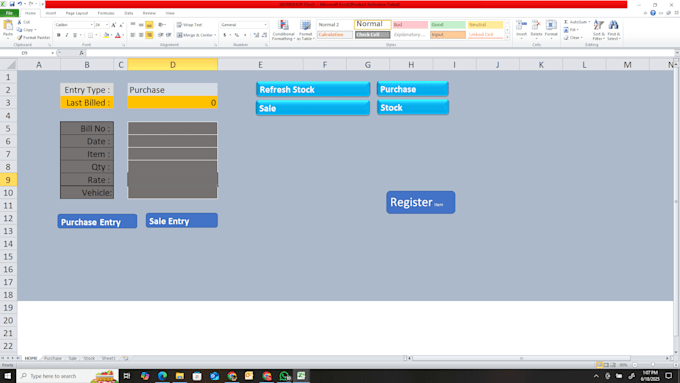Click the Format cells icon
Screen dimensions: 680x383
pos(551,26)
